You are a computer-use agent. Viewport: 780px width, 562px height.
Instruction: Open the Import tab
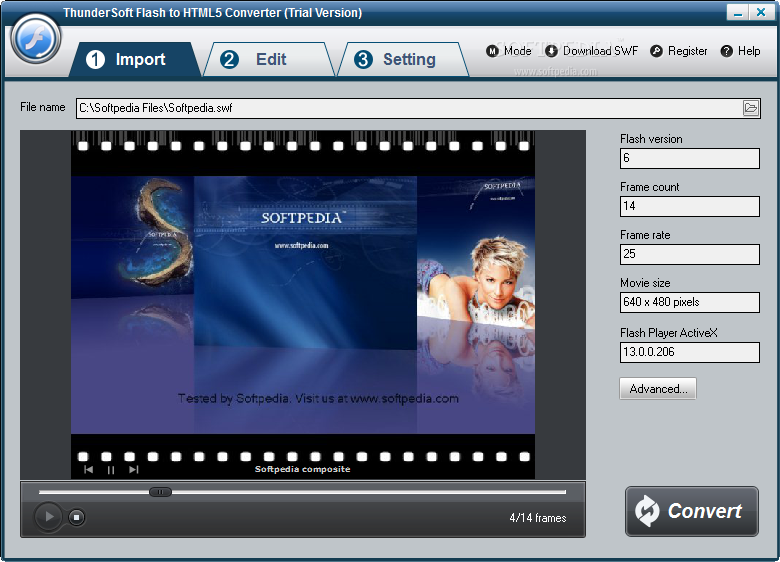click(x=135, y=60)
